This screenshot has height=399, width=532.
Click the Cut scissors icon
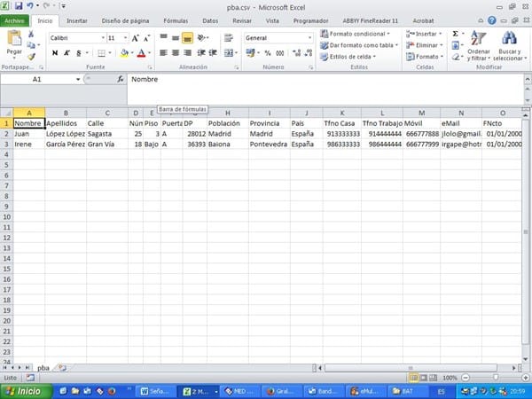coord(31,35)
